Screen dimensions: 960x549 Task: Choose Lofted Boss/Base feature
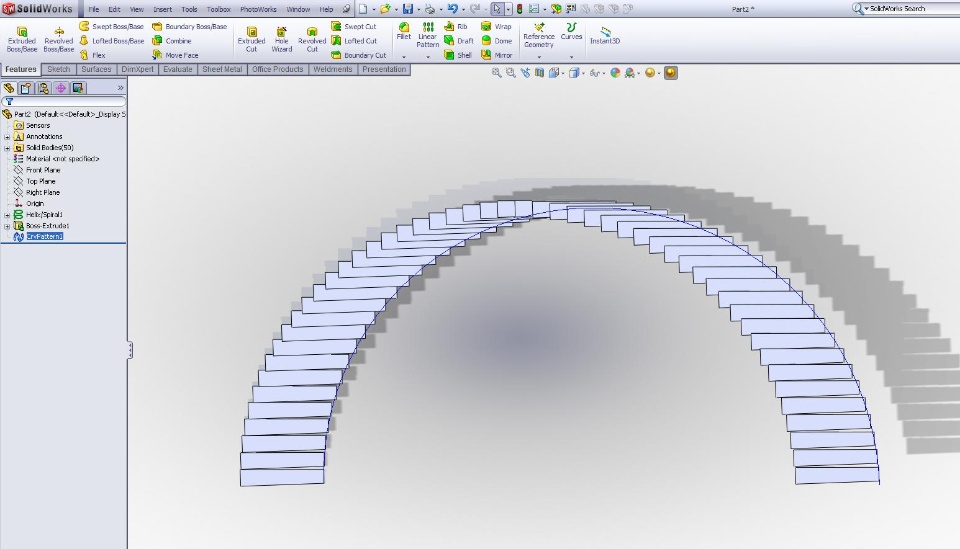(x=111, y=40)
